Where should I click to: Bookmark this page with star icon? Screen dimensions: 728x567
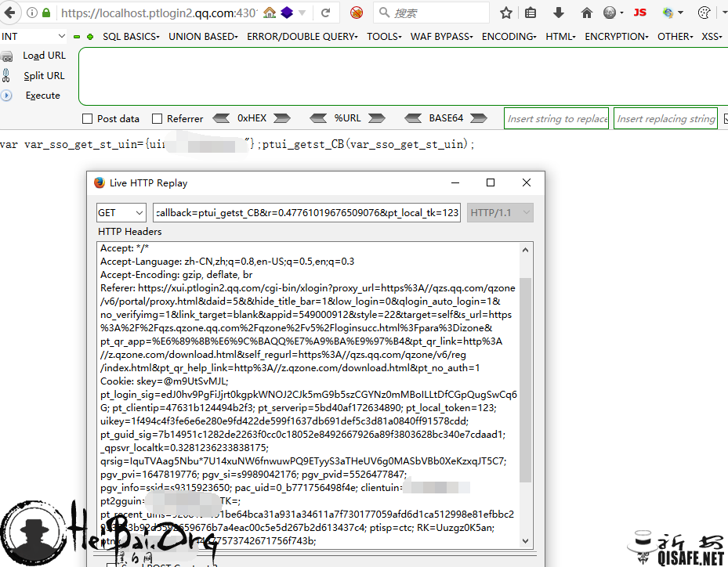pyautogui.click(x=506, y=13)
